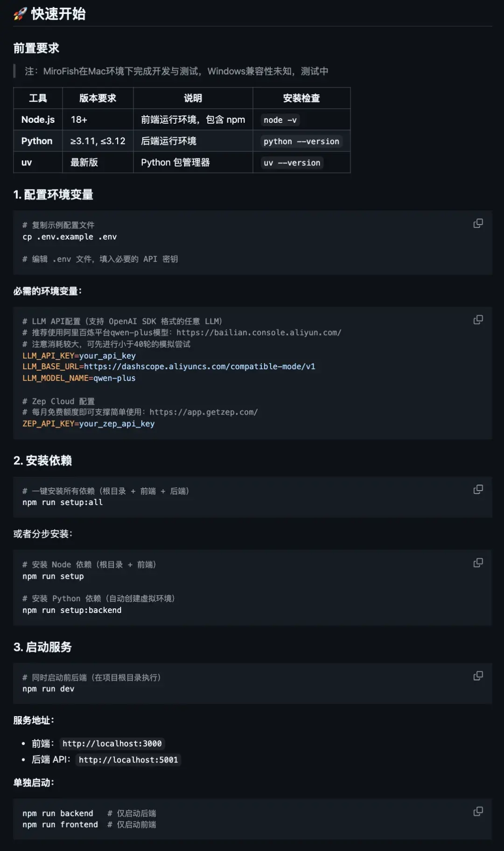Select the python --version check snippet
504x851 pixels.
(301, 141)
